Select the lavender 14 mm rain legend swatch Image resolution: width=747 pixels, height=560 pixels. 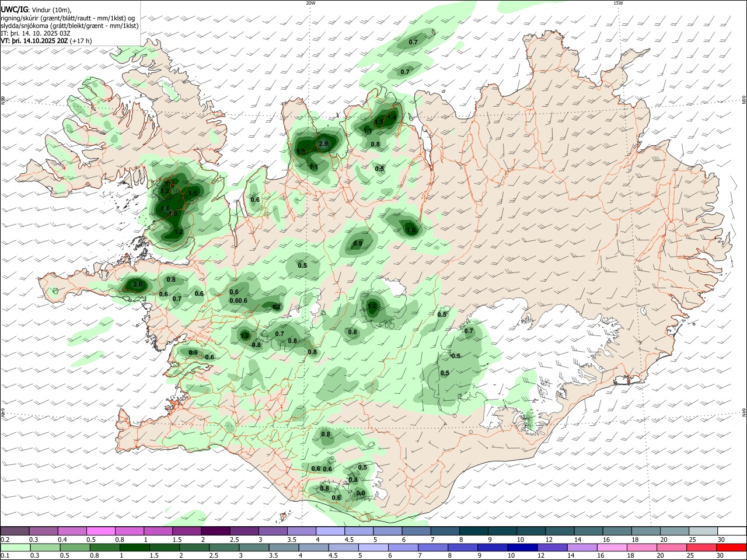tap(581, 547)
